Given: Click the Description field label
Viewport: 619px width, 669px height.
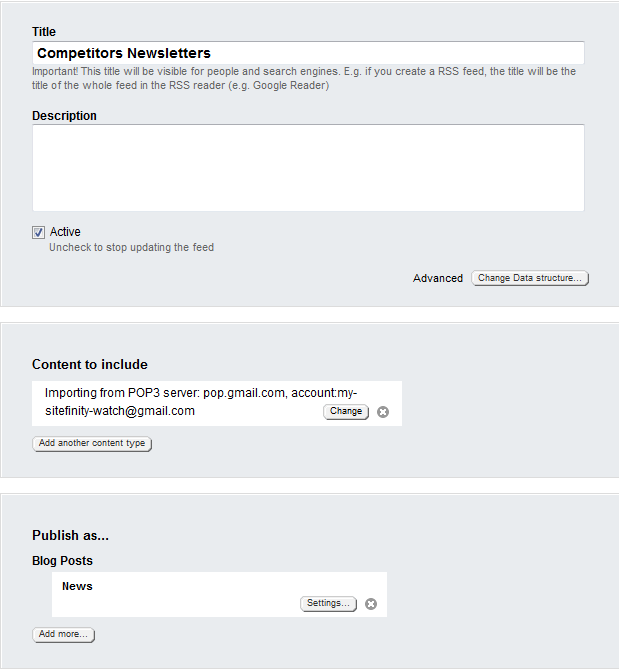Looking at the screenshot, I should click(x=64, y=116).
